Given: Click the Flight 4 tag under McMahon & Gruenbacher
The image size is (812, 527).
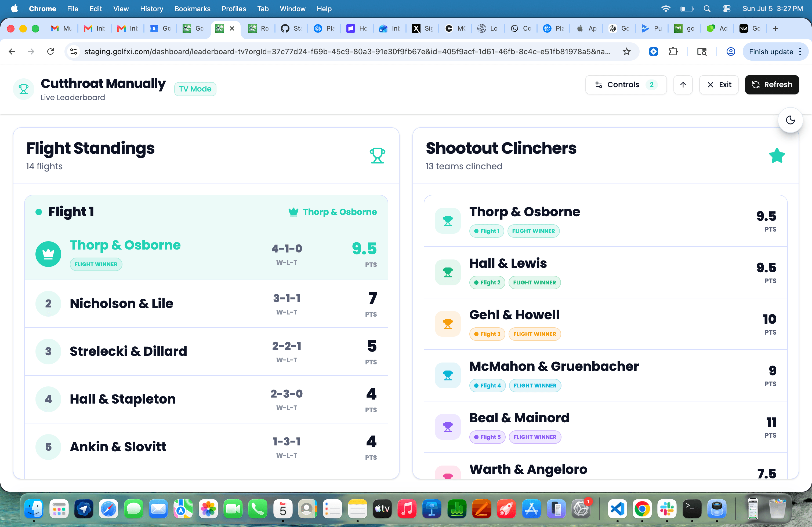Looking at the screenshot, I should click(x=487, y=386).
